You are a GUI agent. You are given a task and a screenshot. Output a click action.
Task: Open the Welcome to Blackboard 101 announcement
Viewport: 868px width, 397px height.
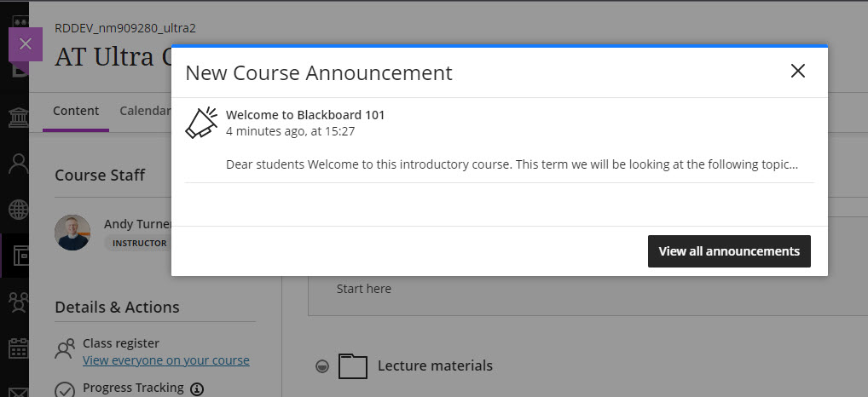[305, 115]
